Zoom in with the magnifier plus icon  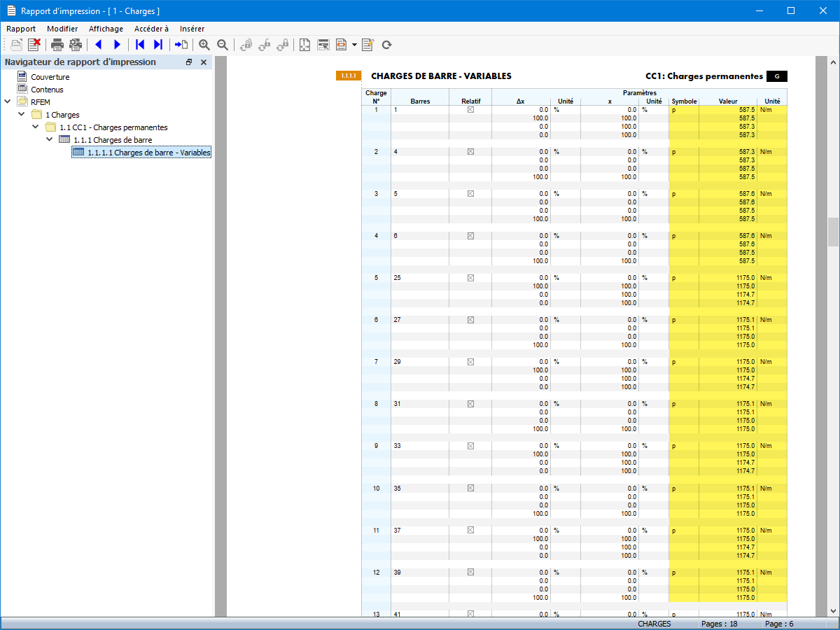pyautogui.click(x=204, y=45)
